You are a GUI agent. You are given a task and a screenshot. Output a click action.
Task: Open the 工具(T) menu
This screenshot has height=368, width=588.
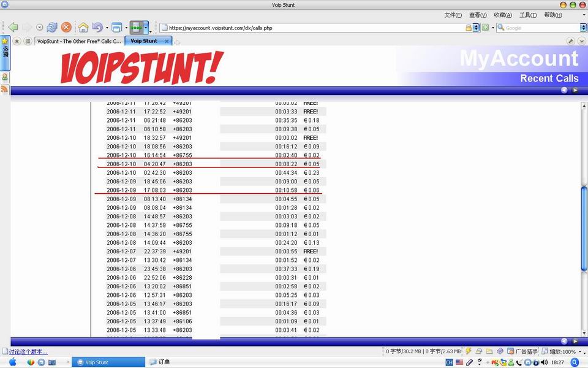[527, 15]
